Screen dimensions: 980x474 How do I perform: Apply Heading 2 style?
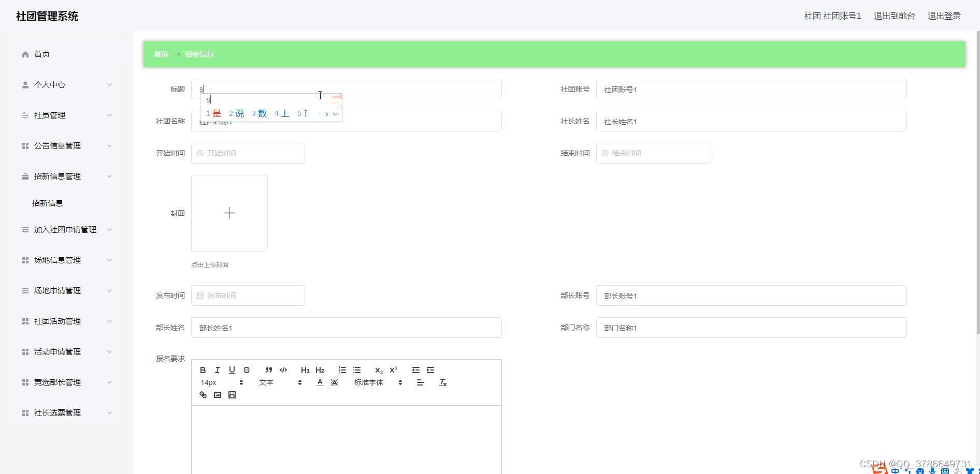320,370
